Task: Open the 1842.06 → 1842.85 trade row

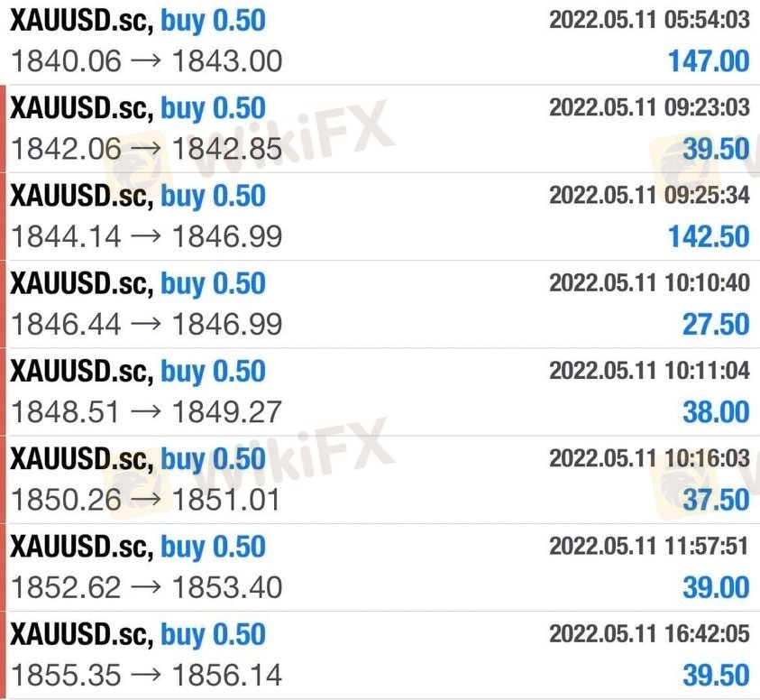Action: click(x=380, y=129)
